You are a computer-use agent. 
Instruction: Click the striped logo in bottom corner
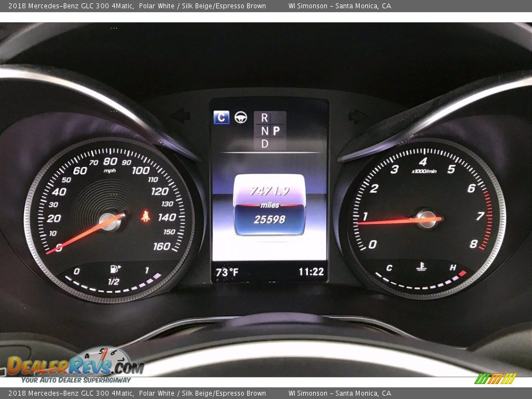495,378
